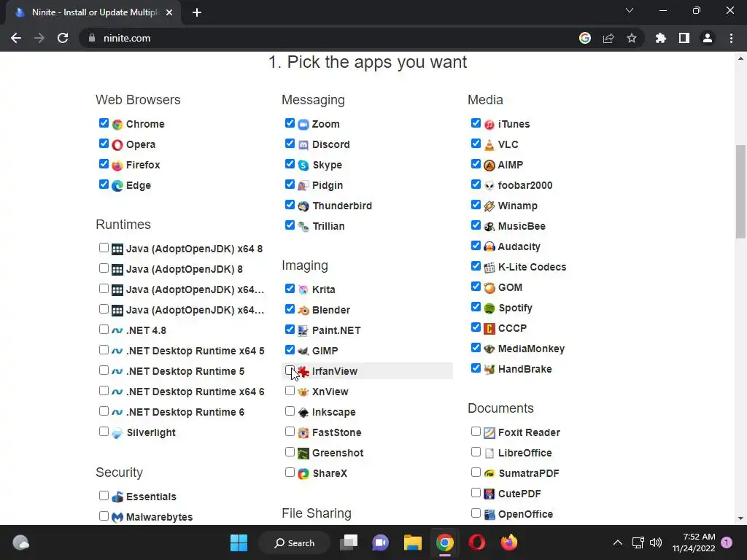Screen dimensions: 747x560
Task: Uncheck the Trillian checkbox
Action: point(290,225)
